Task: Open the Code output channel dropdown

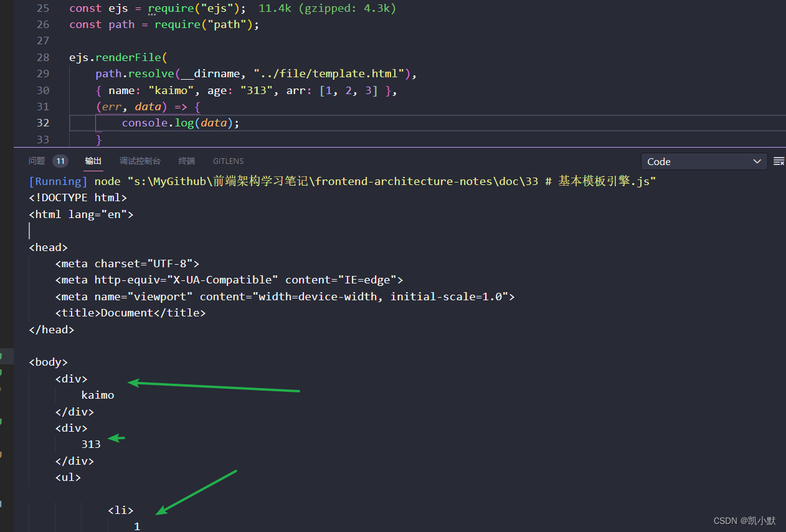Action: [x=704, y=161]
